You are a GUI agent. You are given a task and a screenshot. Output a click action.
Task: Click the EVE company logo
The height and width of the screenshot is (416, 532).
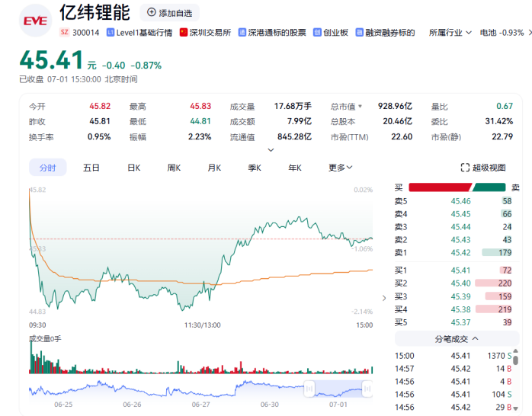[34, 21]
